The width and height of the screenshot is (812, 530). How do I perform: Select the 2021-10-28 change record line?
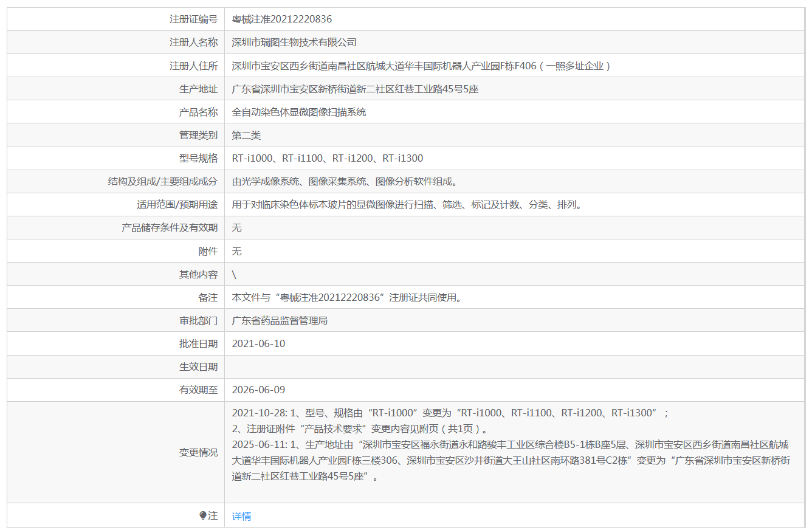(x=450, y=413)
